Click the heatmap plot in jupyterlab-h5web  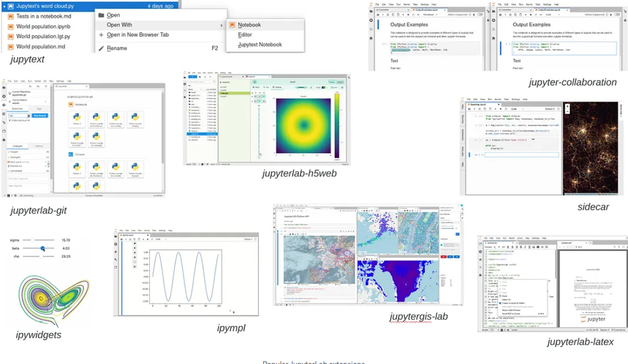pyautogui.click(x=303, y=126)
